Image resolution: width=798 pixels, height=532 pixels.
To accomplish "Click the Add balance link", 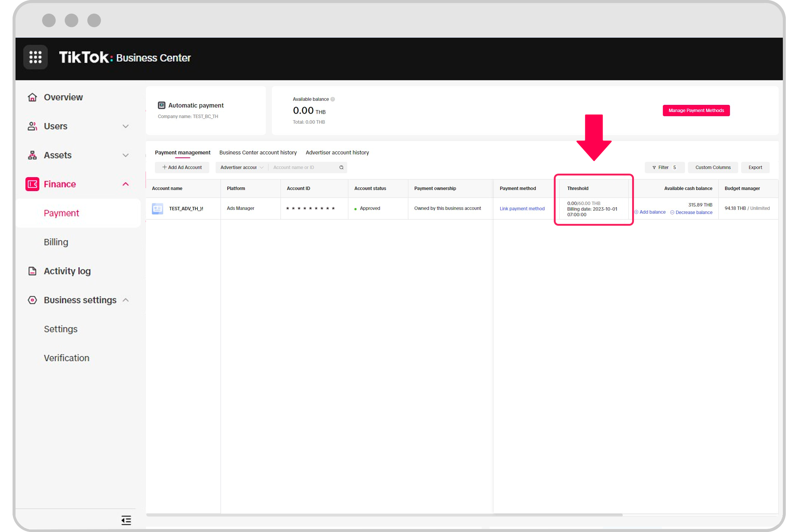I will tap(652, 212).
